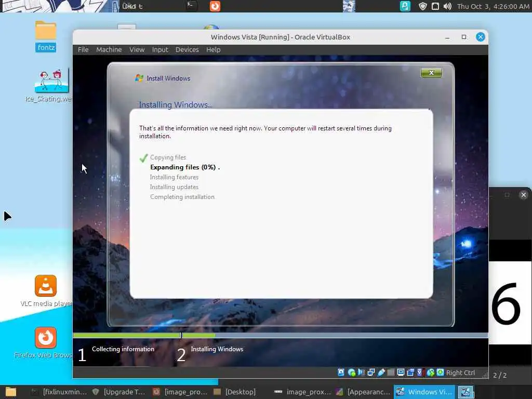
Task: Click the Collecting information stage label
Action: point(123,349)
